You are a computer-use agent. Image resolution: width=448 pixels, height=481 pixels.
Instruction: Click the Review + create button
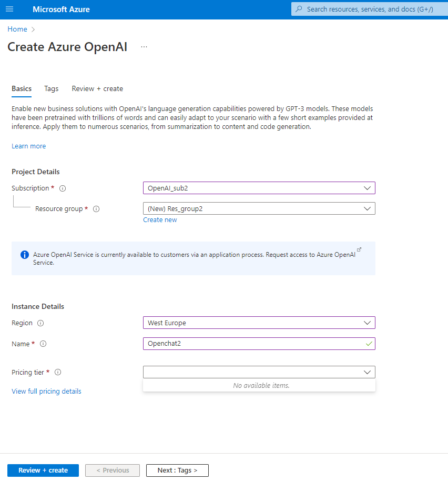(43, 470)
